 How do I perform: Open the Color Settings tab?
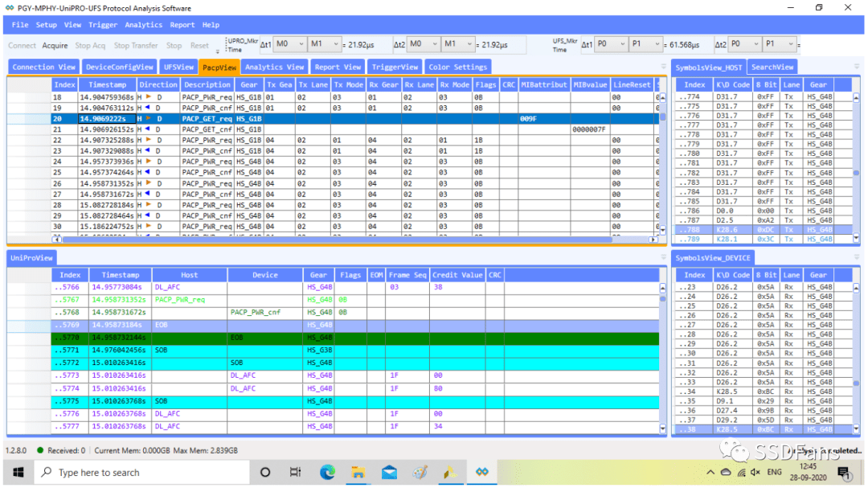pyautogui.click(x=458, y=67)
